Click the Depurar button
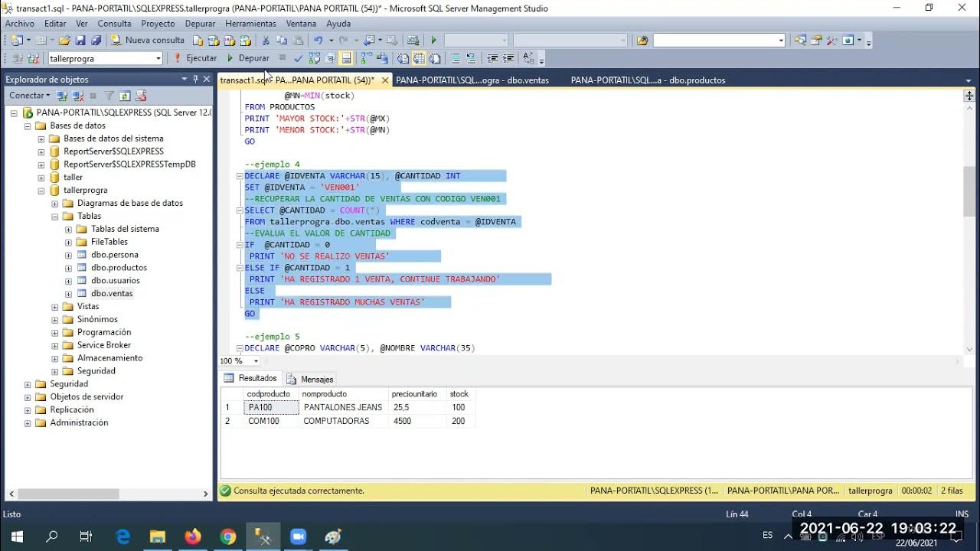 pos(247,58)
